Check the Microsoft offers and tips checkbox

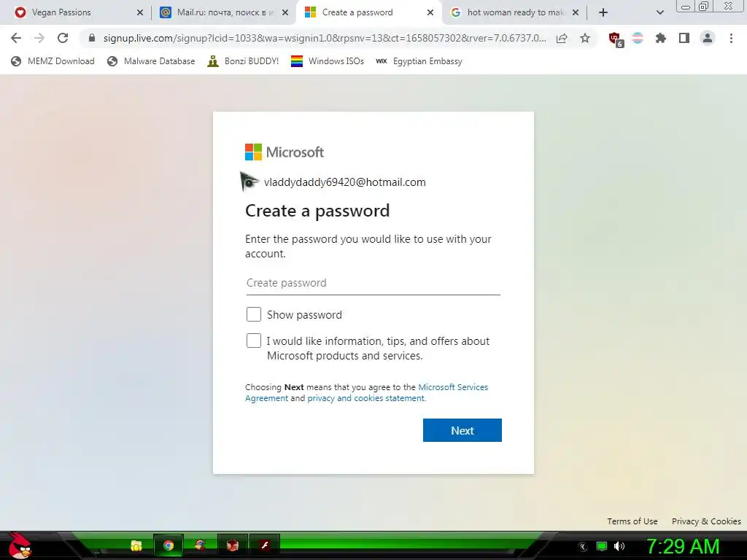tap(254, 341)
